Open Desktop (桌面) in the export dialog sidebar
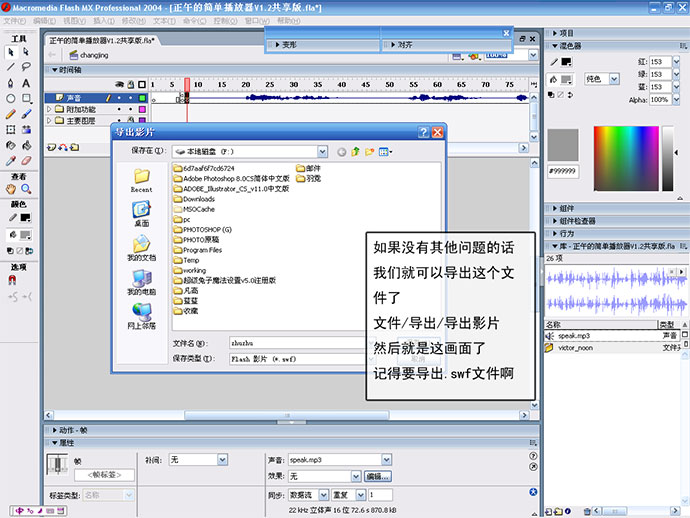Image resolution: width=690 pixels, height=518 pixels. point(142,214)
